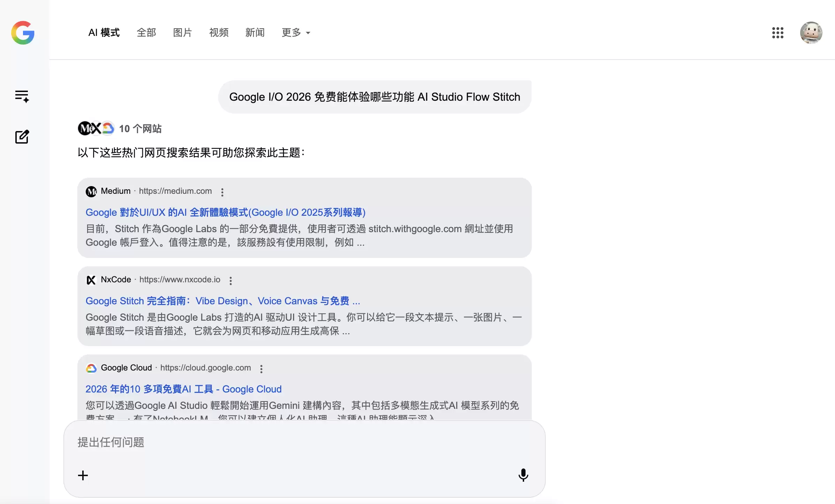Open the Google Stitch 完全指南 link
835x504 pixels.
[x=223, y=301]
